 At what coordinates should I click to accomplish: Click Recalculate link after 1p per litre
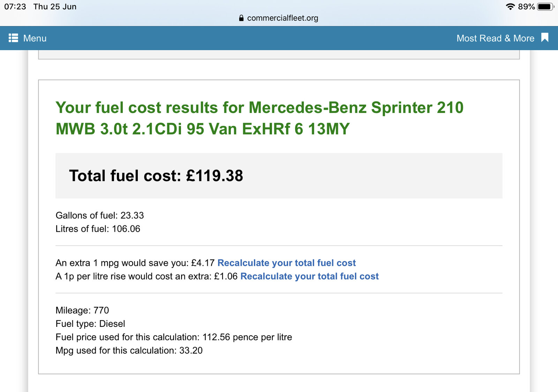point(309,276)
